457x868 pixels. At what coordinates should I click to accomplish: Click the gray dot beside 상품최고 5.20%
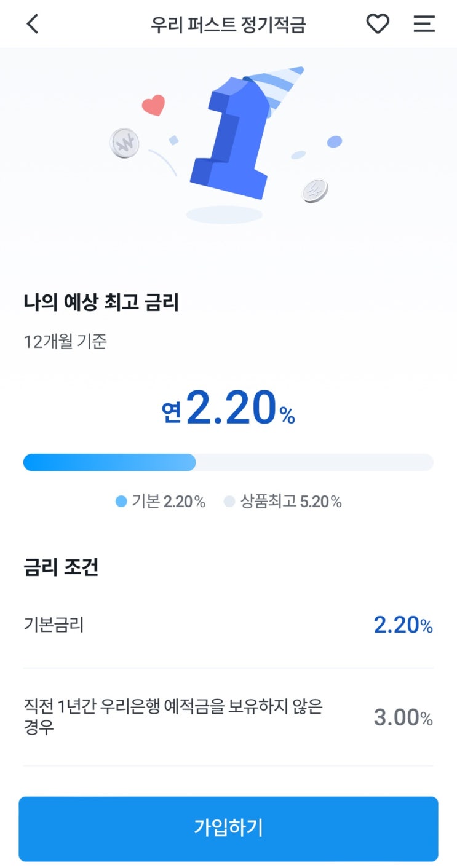(x=229, y=502)
